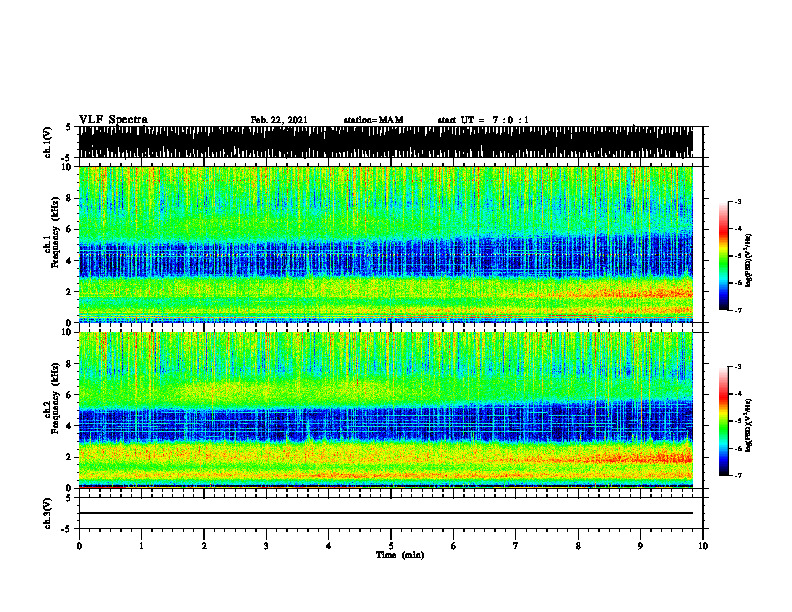Click the "VLF Spectra" title text
Image resolution: width=792 pixels, height=612 pixels.
pos(113,119)
